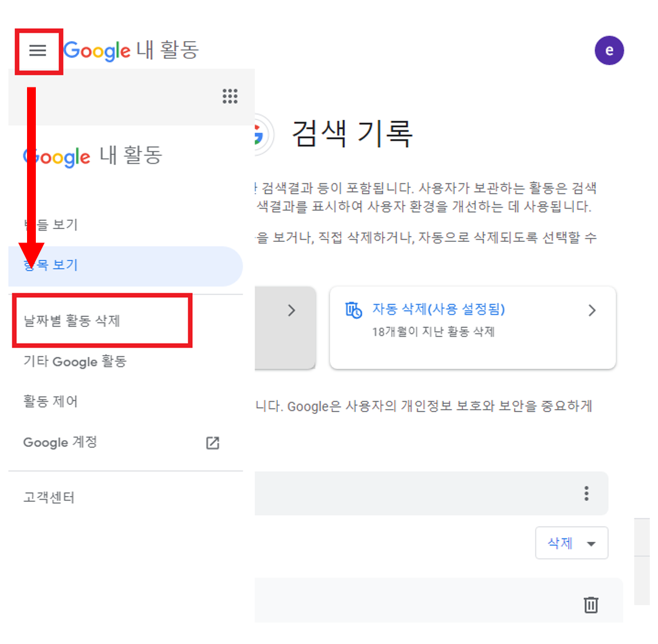
Task: Click the Google 내 활동 logo in header
Action: 131,50
